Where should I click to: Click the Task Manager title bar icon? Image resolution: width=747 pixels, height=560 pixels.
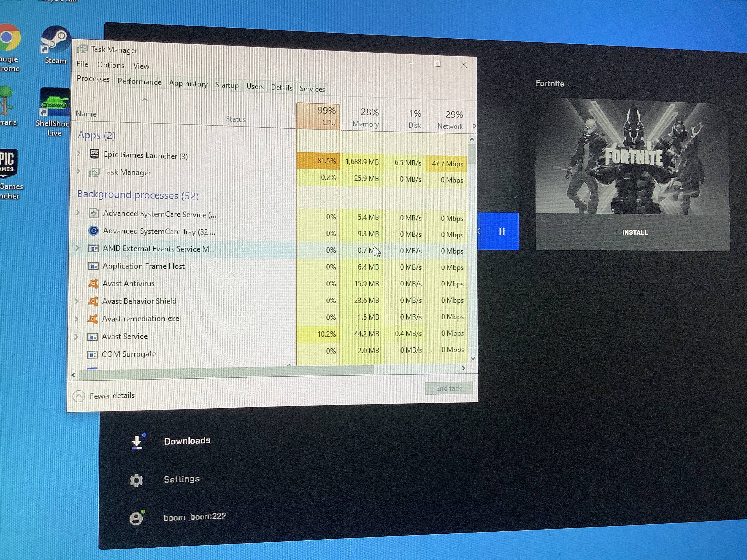pos(82,49)
